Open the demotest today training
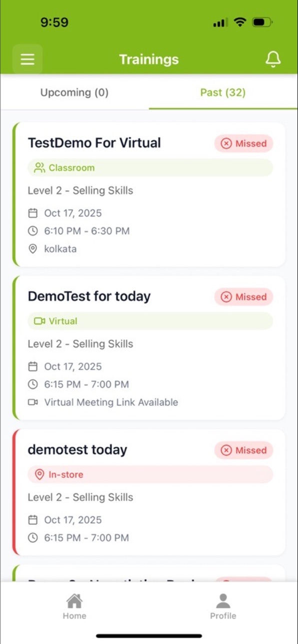 (x=149, y=492)
